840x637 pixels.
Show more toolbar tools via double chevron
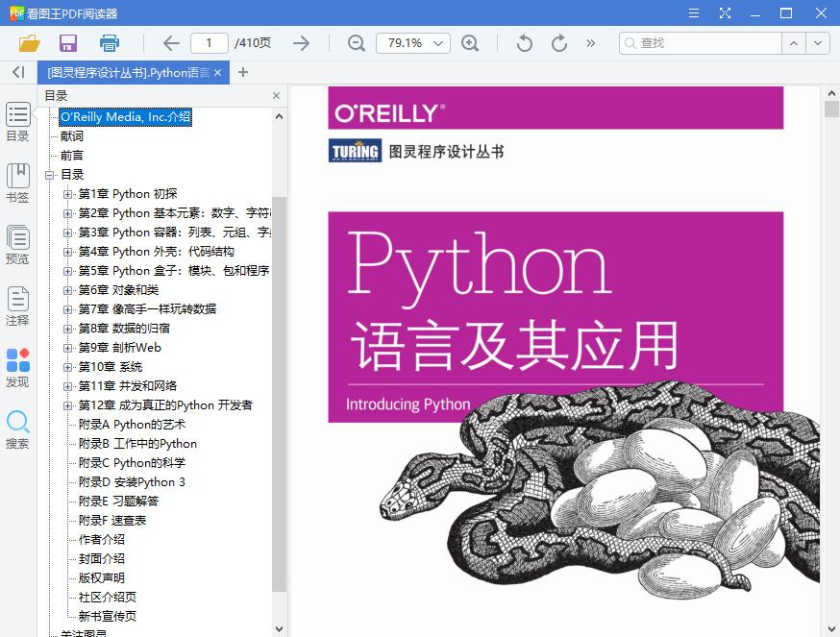tap(591, 43)
